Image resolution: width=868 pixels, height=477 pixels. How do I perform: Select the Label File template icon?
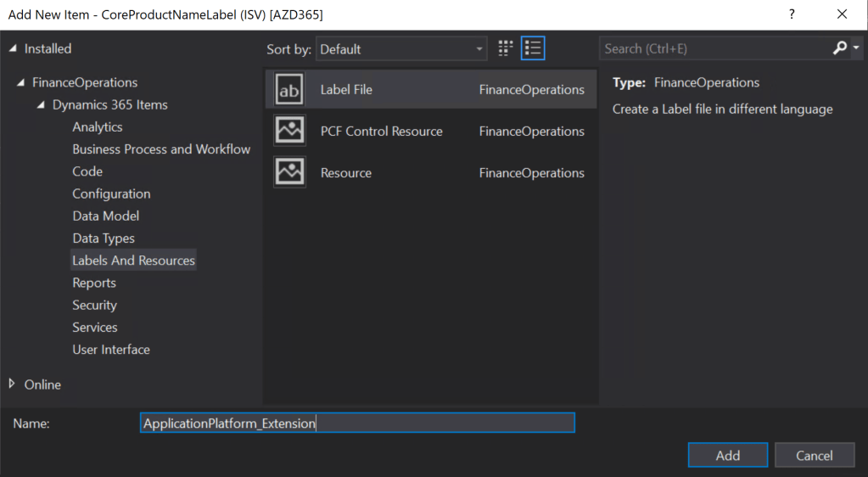point(289,90)
